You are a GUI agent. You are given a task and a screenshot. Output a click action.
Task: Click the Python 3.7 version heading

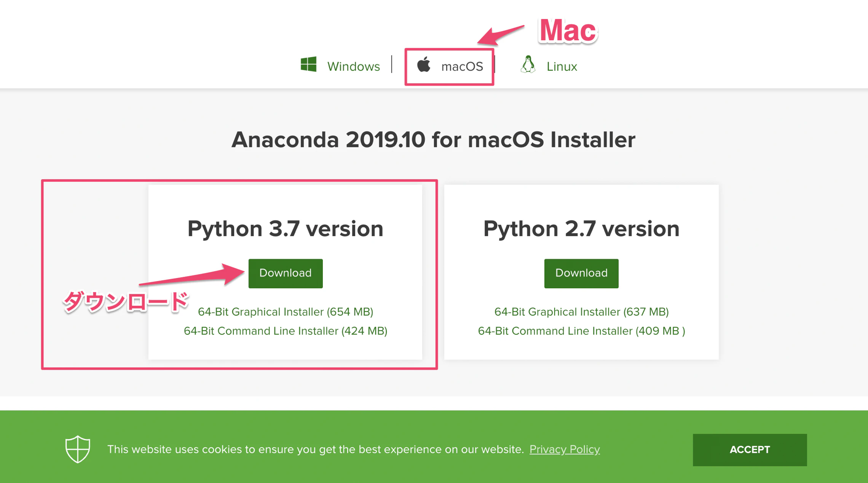[286, 229]
